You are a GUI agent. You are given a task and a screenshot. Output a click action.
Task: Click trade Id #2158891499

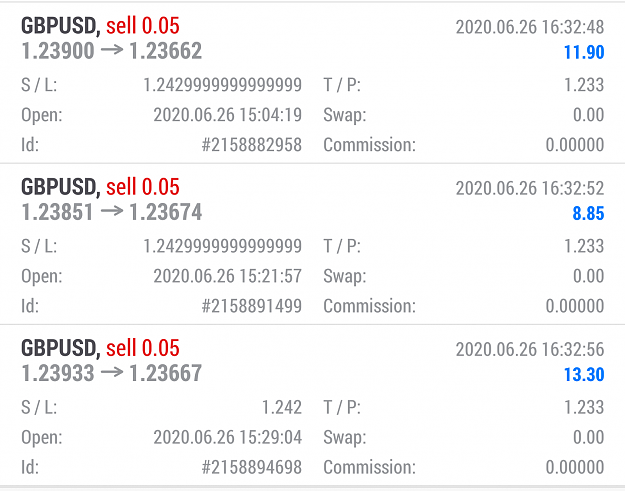[x=252, y=306]
